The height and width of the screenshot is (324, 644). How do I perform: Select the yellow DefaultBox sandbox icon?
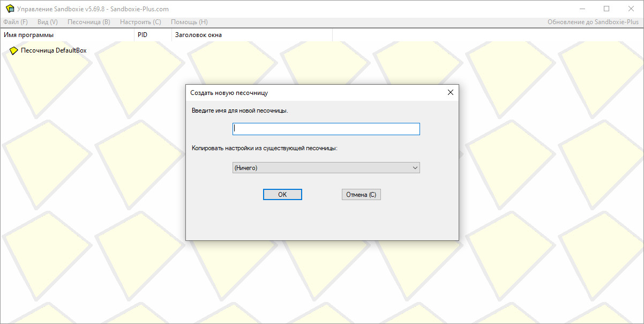tap(14, 50)
